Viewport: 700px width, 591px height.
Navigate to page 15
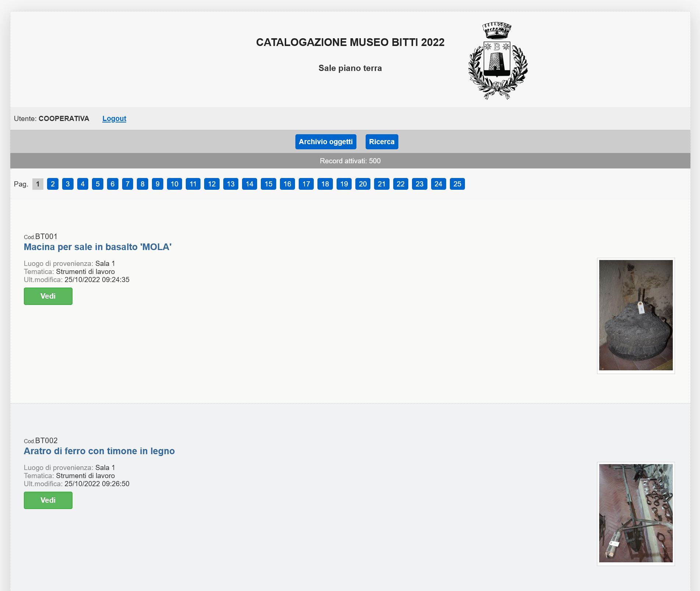point(269,184)
